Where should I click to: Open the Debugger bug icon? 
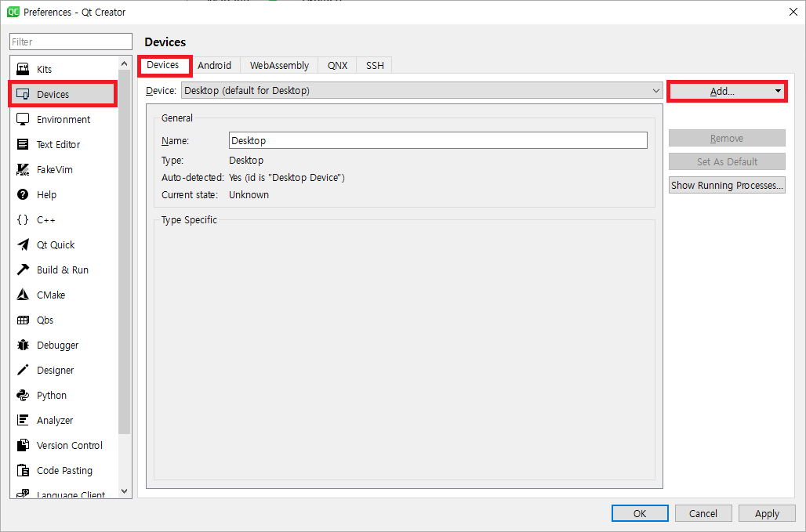(x=24, y=345)
